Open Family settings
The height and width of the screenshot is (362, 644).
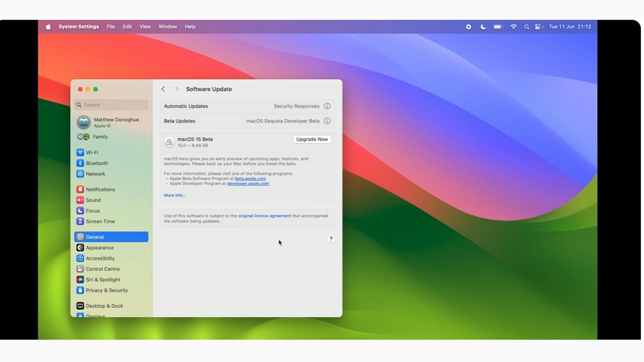(x=111, y=137)
